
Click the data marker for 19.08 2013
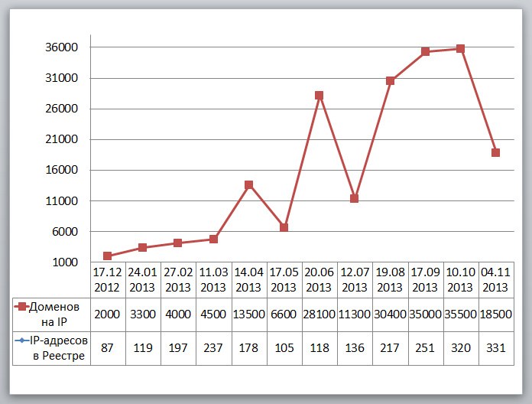tap(390, 81)
